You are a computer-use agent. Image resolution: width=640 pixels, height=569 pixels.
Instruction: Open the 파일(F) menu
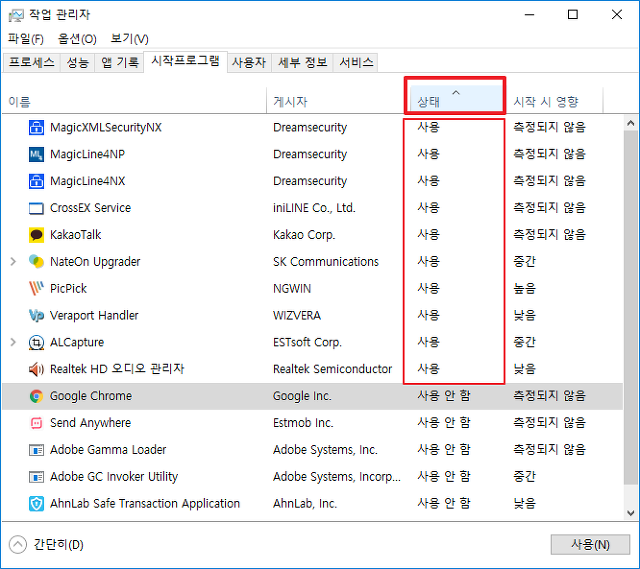point(26,39)
